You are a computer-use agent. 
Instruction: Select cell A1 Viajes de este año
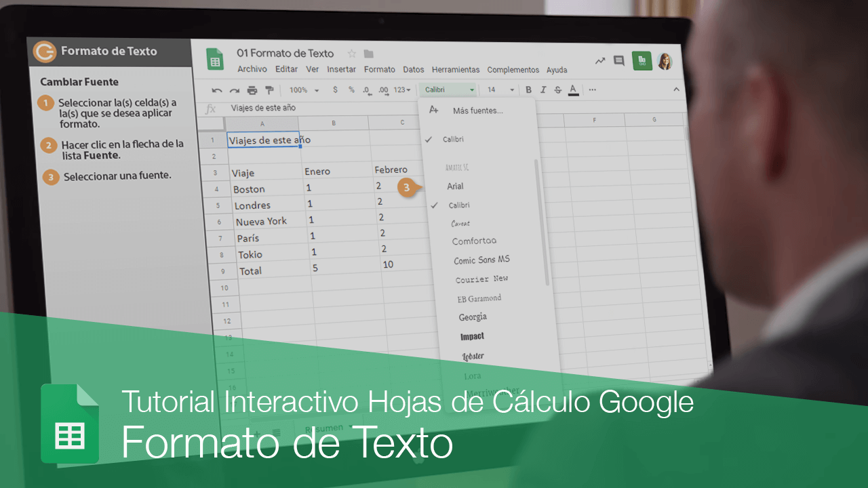[263, 140]
